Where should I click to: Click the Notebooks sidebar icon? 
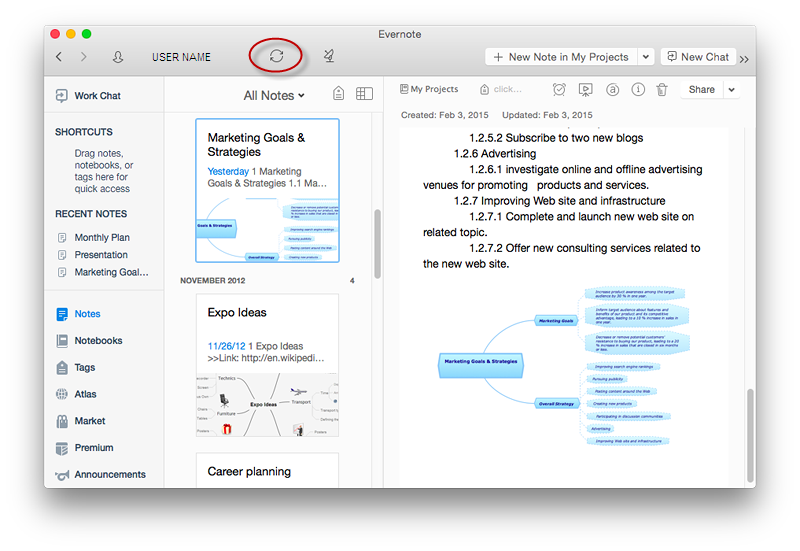click(x=62, y=341)
